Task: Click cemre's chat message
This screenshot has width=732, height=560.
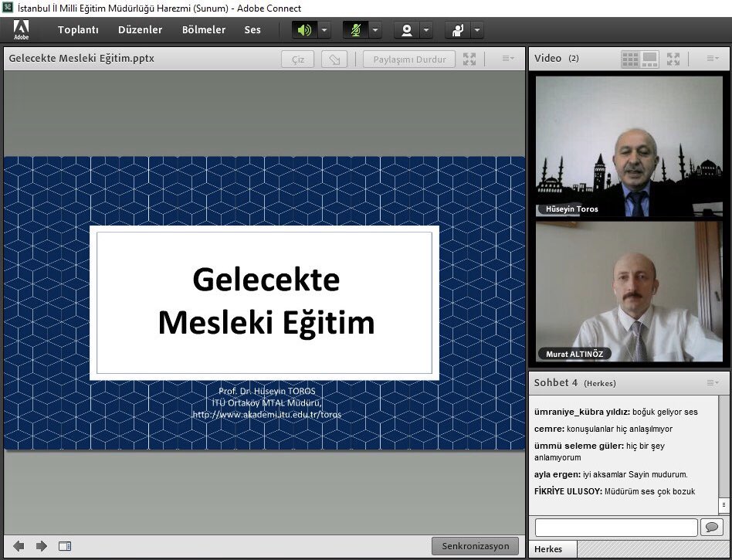Action: tap(603, 429)
